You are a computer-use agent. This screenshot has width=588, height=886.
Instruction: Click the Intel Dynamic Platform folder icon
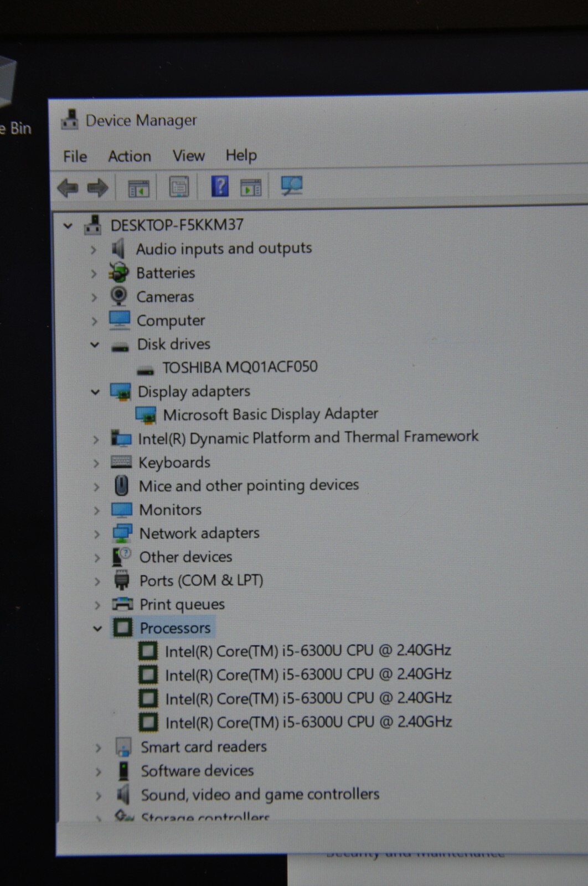[x=121, y=439]
